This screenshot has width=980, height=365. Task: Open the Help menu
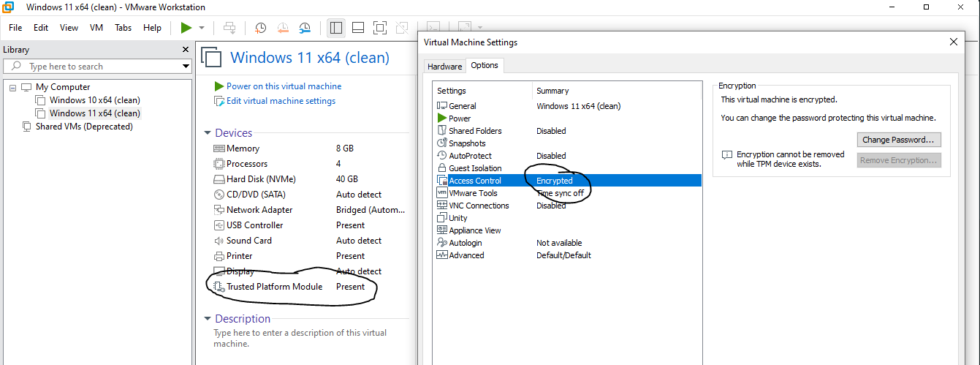[x=152, y=28]
